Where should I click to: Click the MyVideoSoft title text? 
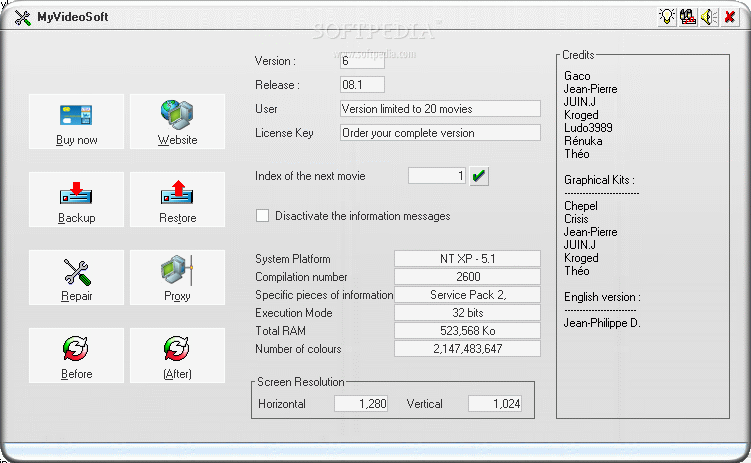pos(73,17)
